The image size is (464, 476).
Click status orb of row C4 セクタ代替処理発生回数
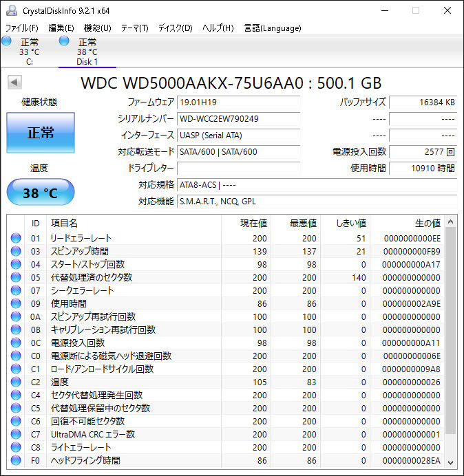coord(16,395)
